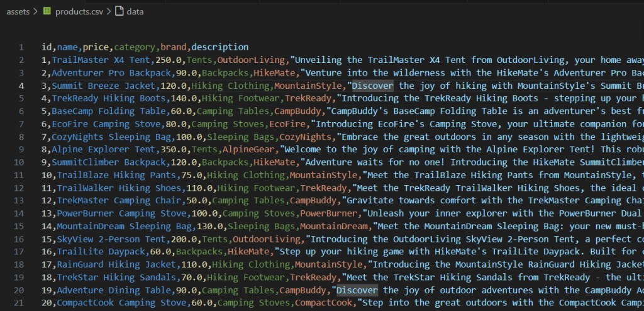This screenshot has width=644, height=311.
Task: Open the assets folder breadcrumb
Action: [x=19, y=12]
